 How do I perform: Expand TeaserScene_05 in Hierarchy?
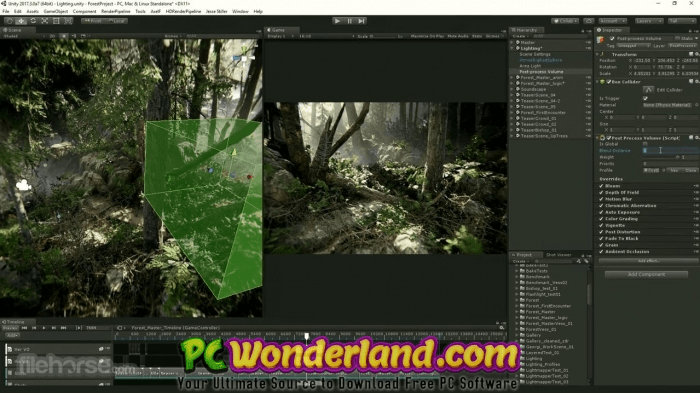click(512, 107)
